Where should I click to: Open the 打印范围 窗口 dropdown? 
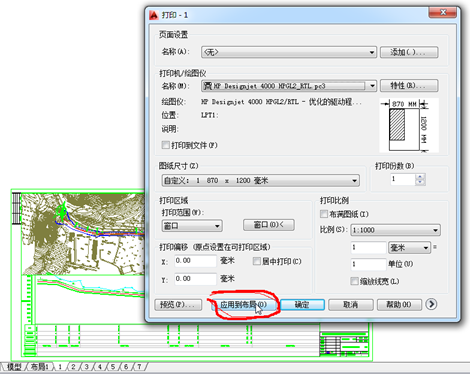click(x=192, y=226)
